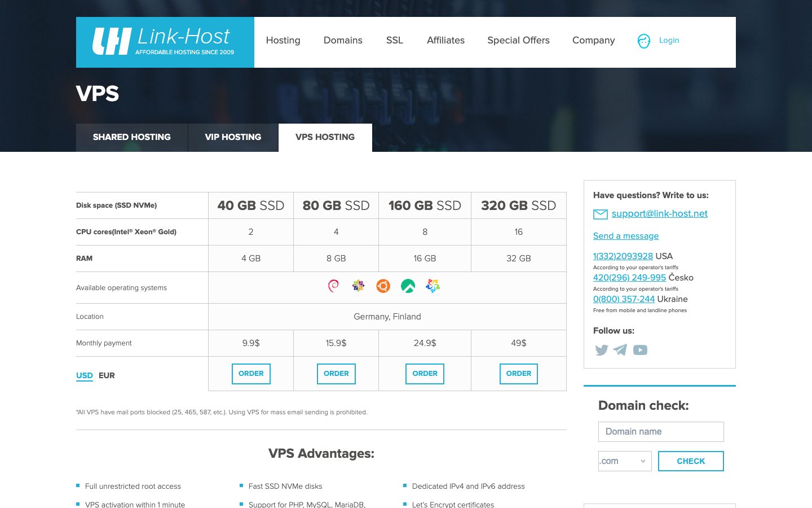Click the CHECK domain button

(x=691, y=461)
